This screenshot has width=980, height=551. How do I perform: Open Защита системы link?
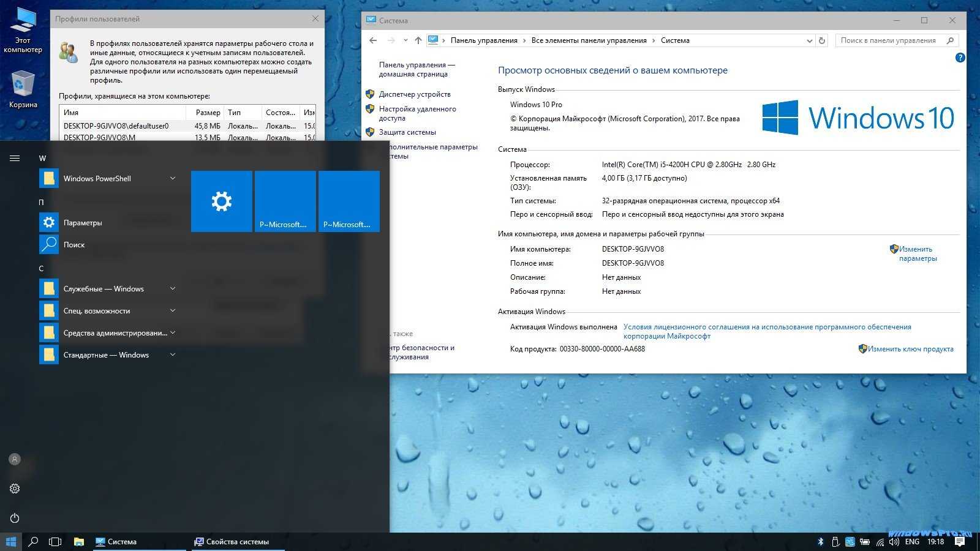[x=407, y=132]
